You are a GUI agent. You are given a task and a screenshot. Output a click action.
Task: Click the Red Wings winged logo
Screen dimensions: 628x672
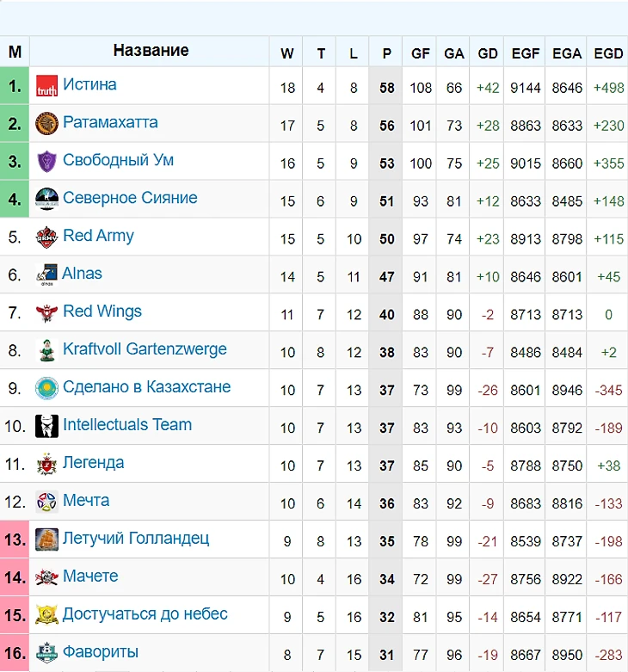point(46,313)
